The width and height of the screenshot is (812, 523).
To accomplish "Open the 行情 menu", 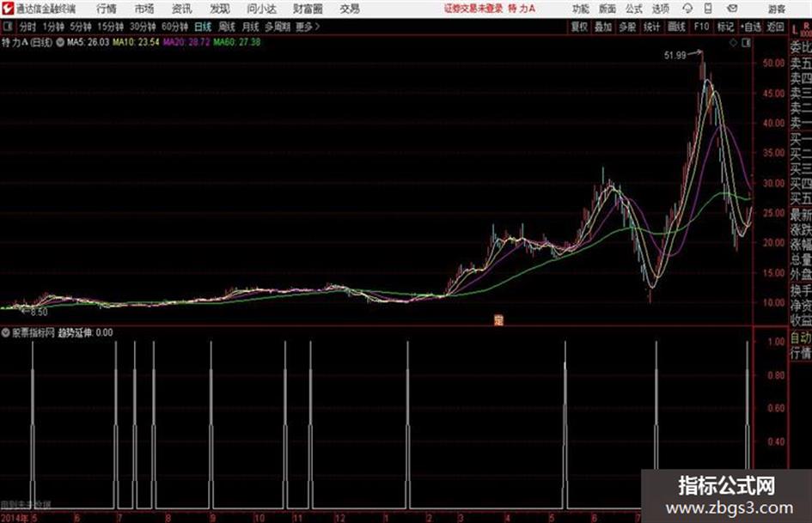I will (x=107, y=9).
